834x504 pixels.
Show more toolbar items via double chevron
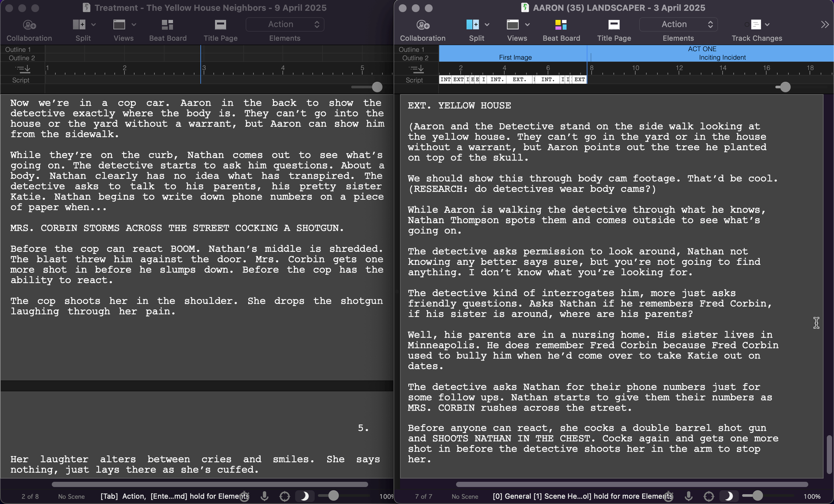click(x=825, y=25)
